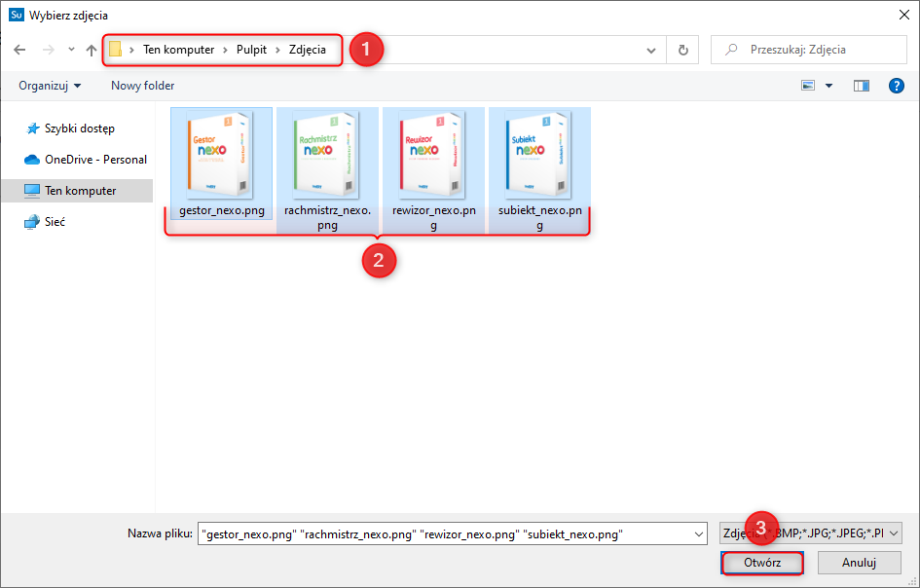Select 'Pulpit' in the address path
Viewport: 920px width, 588px height.
coord(252,50)
